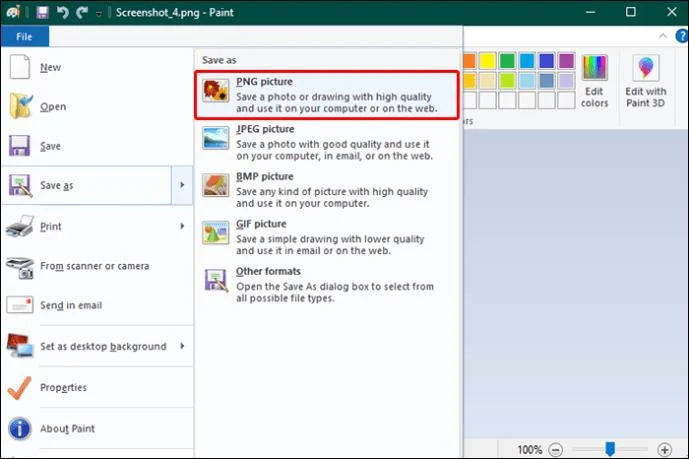Screen dimensions: 689x459
Task: Click the blue help question mark icon
Action: [682, 36]
